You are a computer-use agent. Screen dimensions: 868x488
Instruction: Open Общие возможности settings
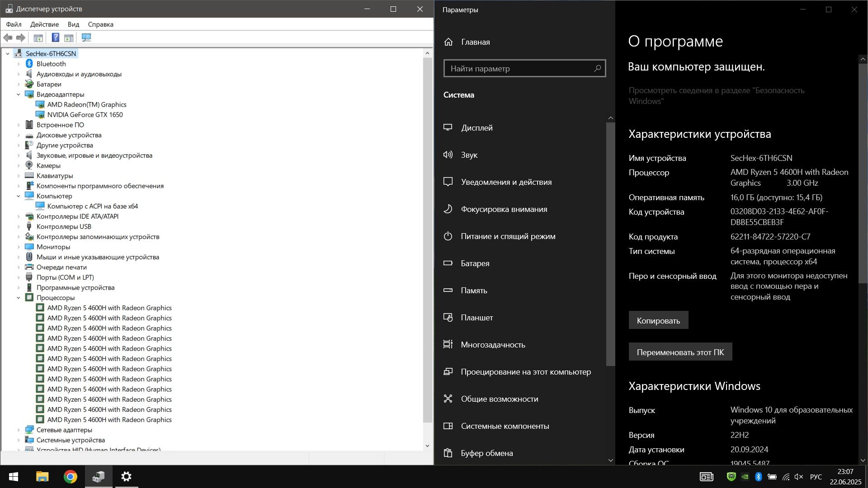520,399
